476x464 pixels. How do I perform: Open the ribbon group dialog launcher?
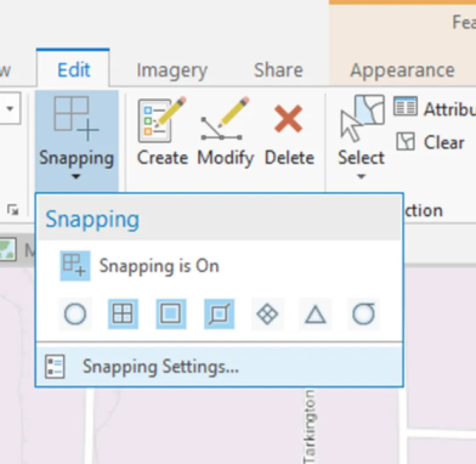coord(12,210)
